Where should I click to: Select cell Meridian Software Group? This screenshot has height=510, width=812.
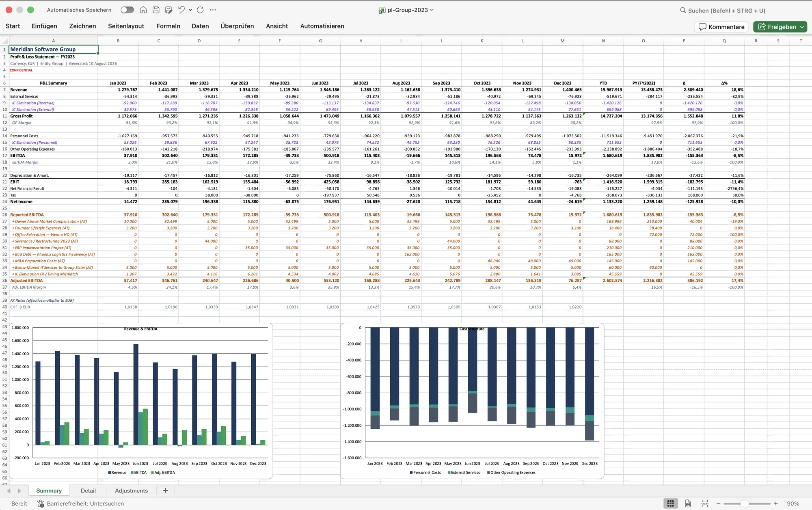point(54,49)
